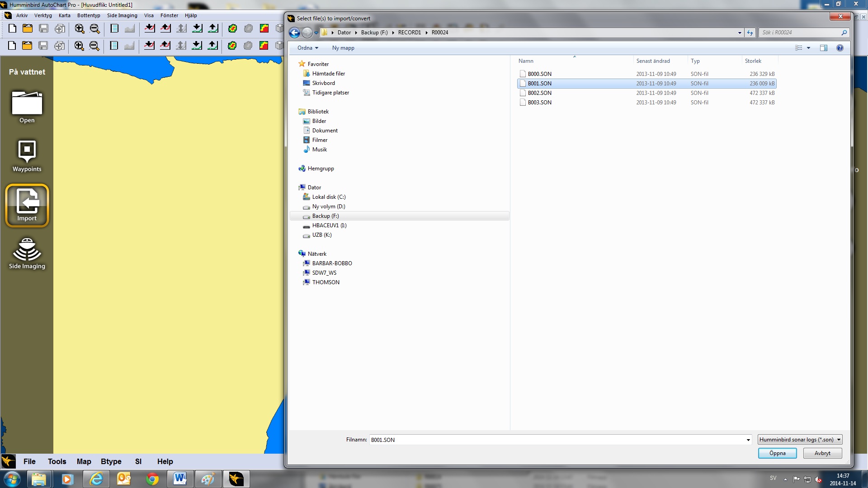
Task: Open the Waypoints panel icon
Action: coord(27,152)
